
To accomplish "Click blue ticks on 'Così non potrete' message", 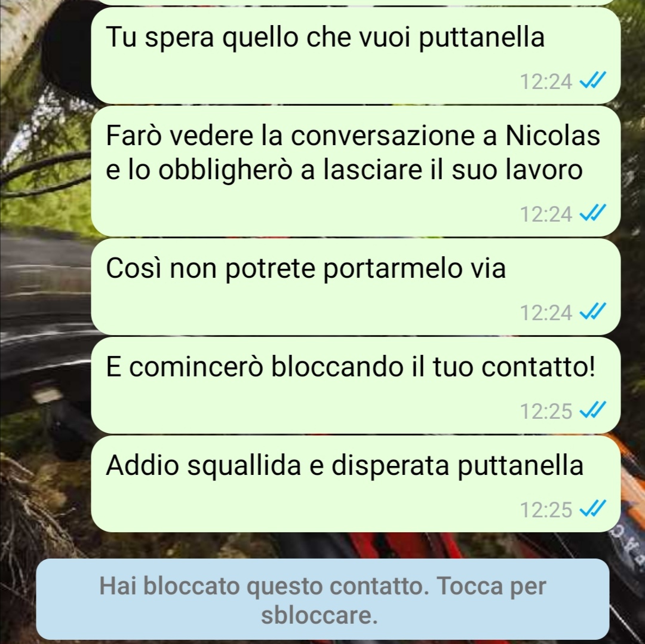I will coord(593,312).
